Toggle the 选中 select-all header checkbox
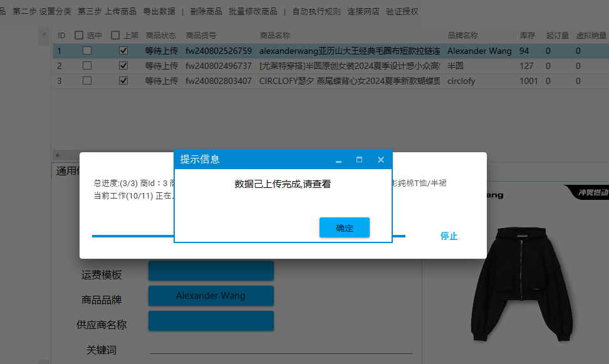The height and width of the screenshot is (364, 609). tap(79, 36)
